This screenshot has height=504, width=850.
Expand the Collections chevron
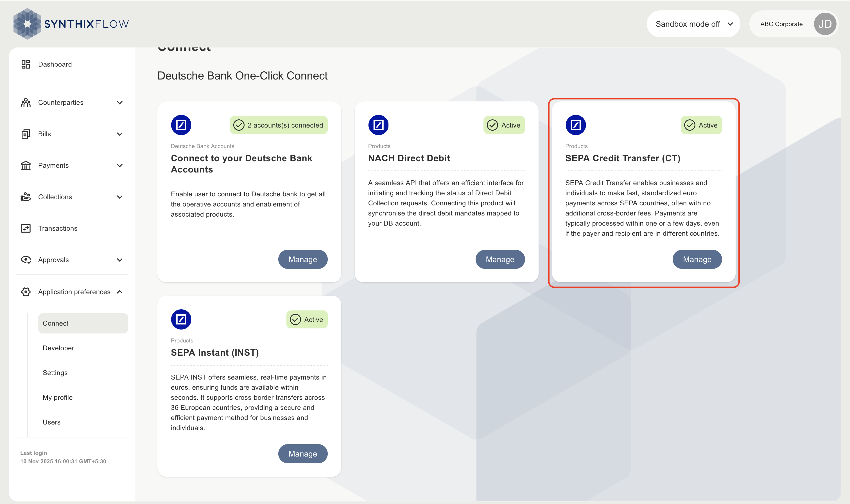[119, 197]
